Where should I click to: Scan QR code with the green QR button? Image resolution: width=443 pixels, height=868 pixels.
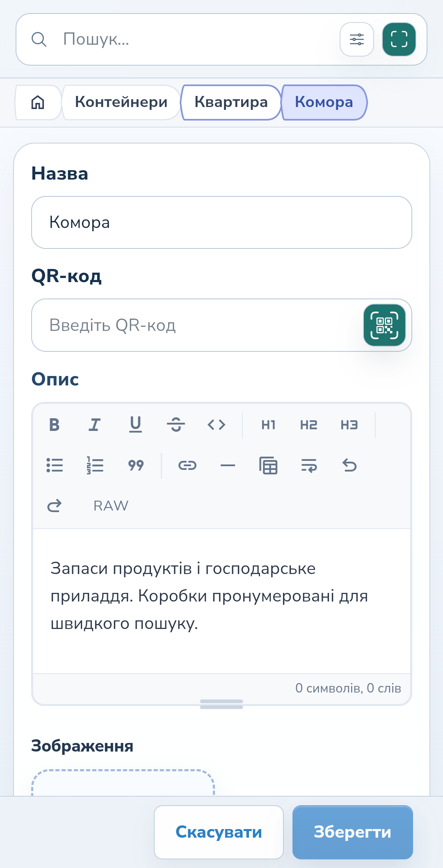(x=384, y=325)
